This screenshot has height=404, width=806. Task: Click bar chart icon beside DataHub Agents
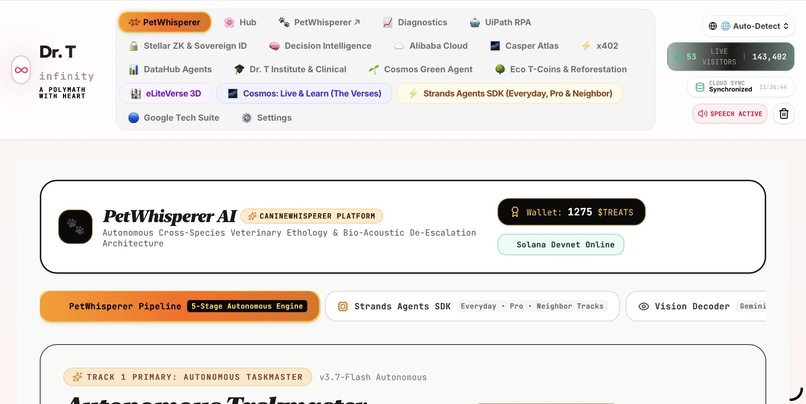tap(134, 69)
